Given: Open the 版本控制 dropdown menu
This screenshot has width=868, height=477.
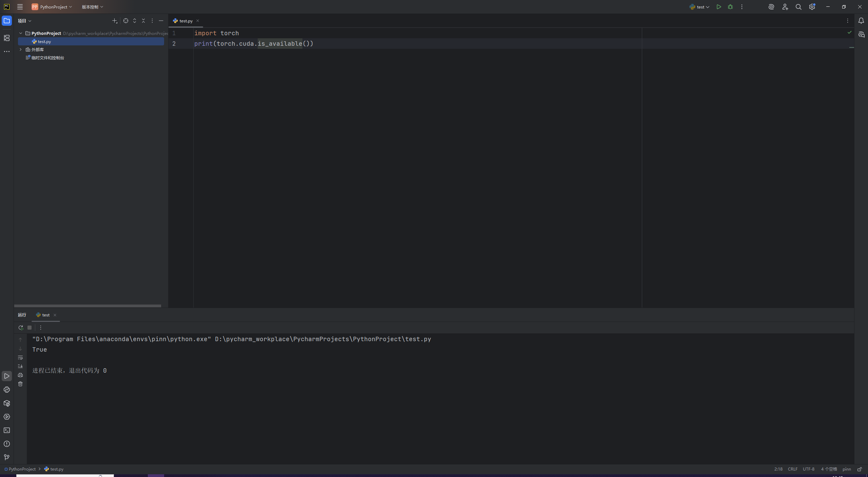Looking at the screenshot, I should (x=92, y=7).
